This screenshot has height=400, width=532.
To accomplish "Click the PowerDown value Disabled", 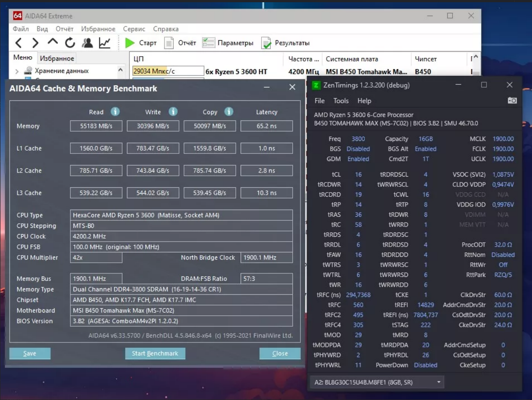I will coord(426,365).
